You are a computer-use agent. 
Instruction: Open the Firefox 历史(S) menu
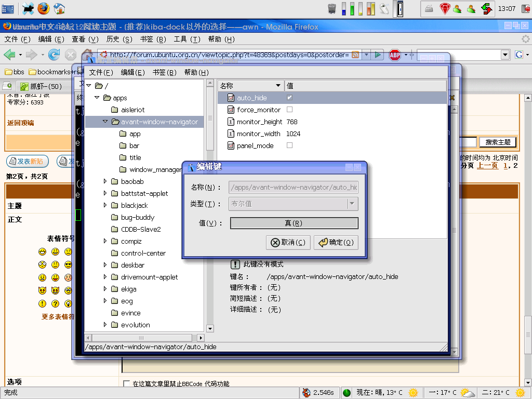[x=119, y=39]
